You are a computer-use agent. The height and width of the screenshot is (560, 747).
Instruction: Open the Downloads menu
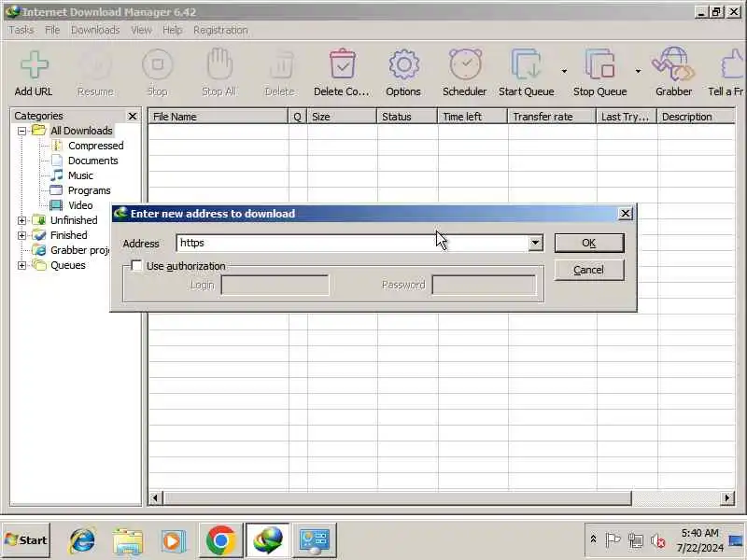[x=95, y=30]
